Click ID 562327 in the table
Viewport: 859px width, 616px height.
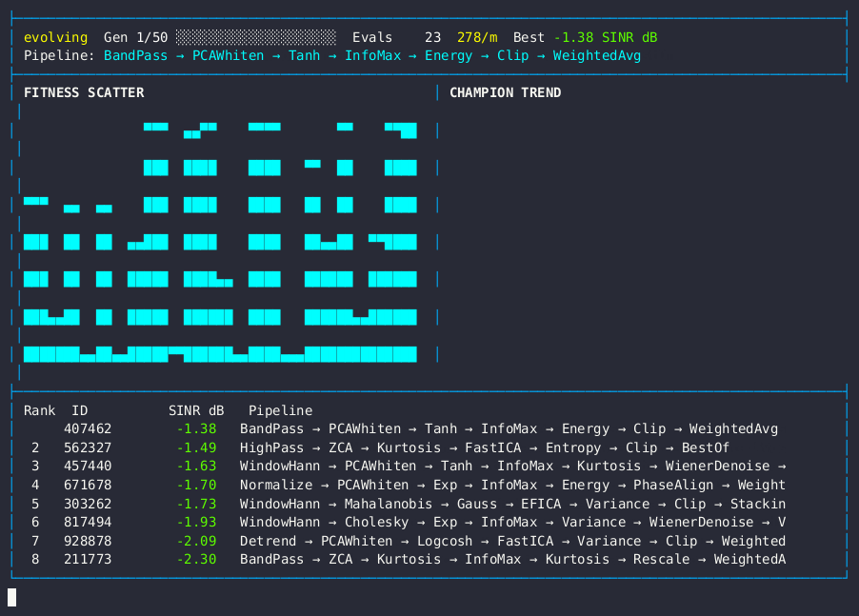point(88,447)
